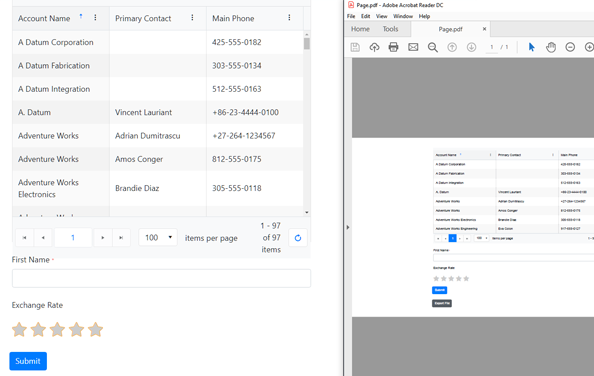Open Edit menu in Acrobat Reader
Viewport: 594px width, 376px height.
pos(365,16)
